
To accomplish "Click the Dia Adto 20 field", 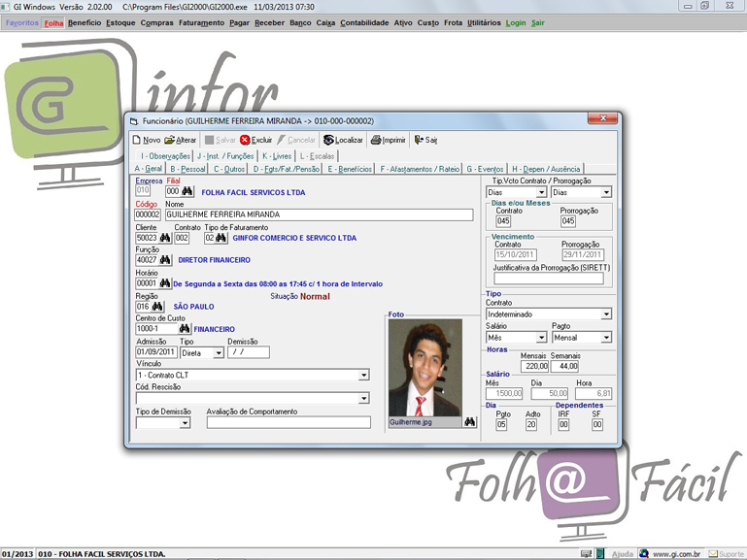I will pyautogui.click(x=531, y=424).
